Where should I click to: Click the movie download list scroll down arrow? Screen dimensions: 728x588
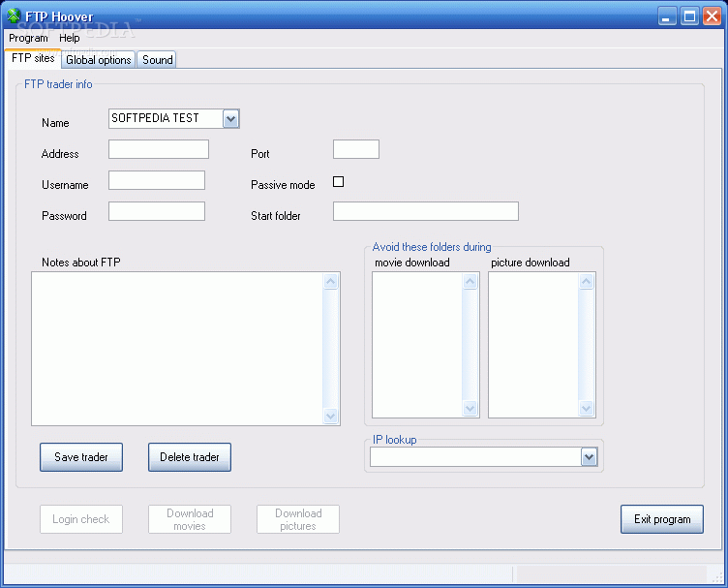(x=470, y=408)
